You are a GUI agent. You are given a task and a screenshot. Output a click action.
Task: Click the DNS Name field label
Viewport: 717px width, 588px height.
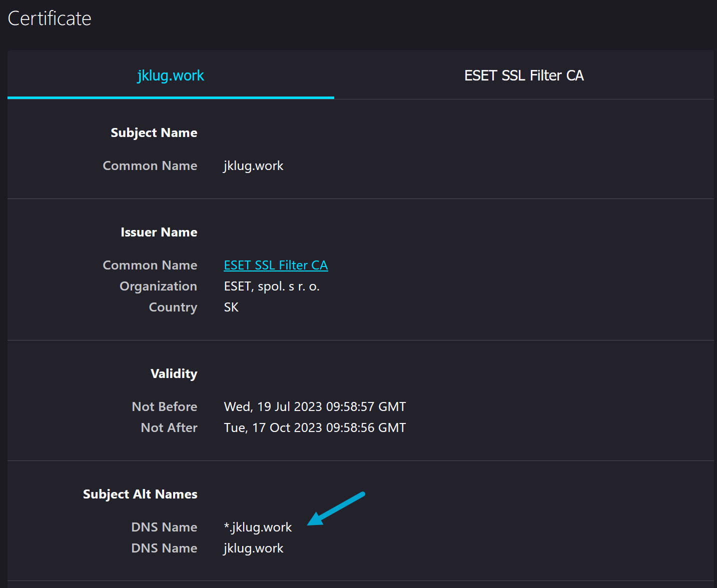pos(164,527)
